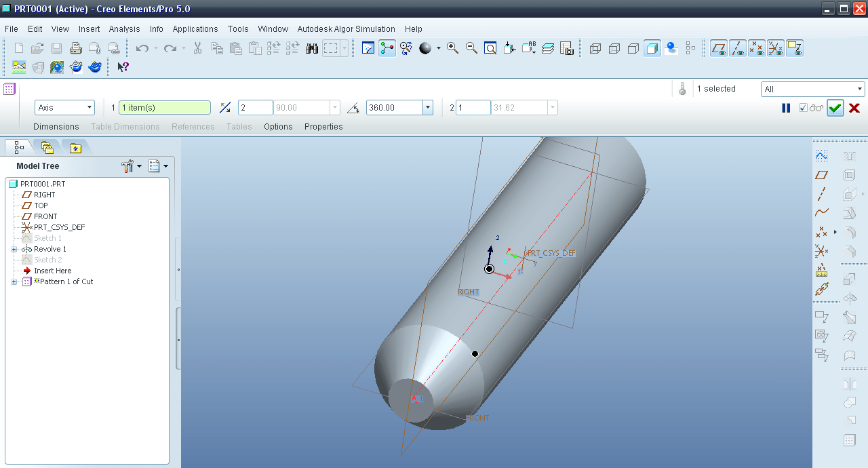Open the layers icon in toolbar
This screenshot has height=468, width=868.
[x=548, y=48]
